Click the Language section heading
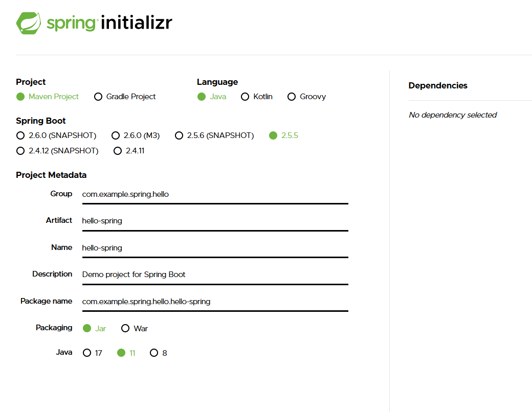 pyautogui.click(x=217, y=82)
